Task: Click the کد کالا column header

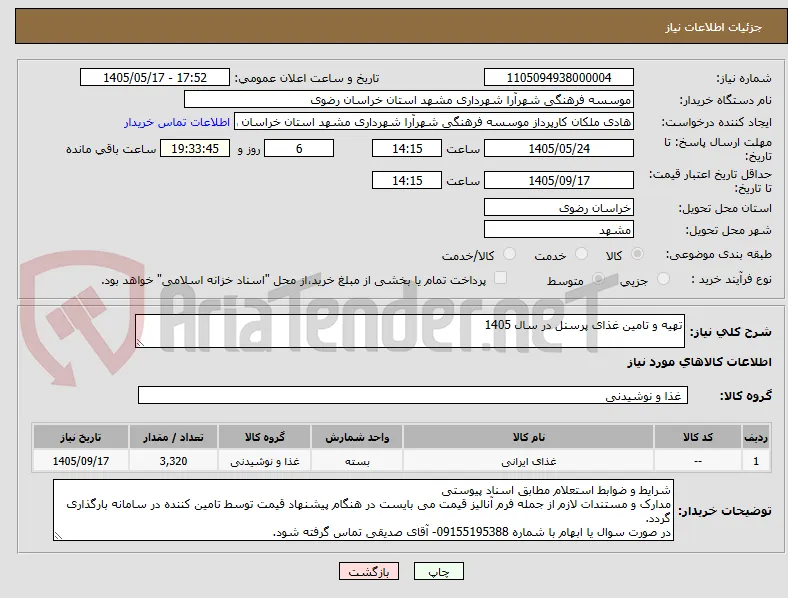Action: tap(698, 437)
